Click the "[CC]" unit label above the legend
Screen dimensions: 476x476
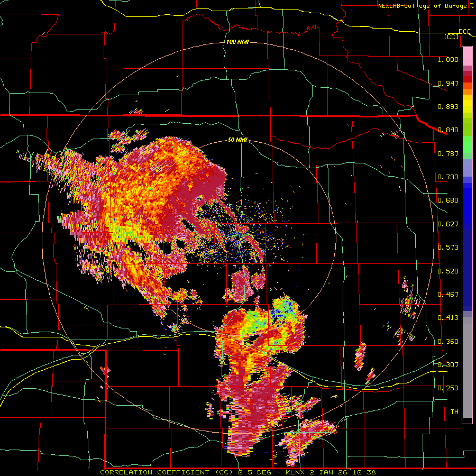452,36
